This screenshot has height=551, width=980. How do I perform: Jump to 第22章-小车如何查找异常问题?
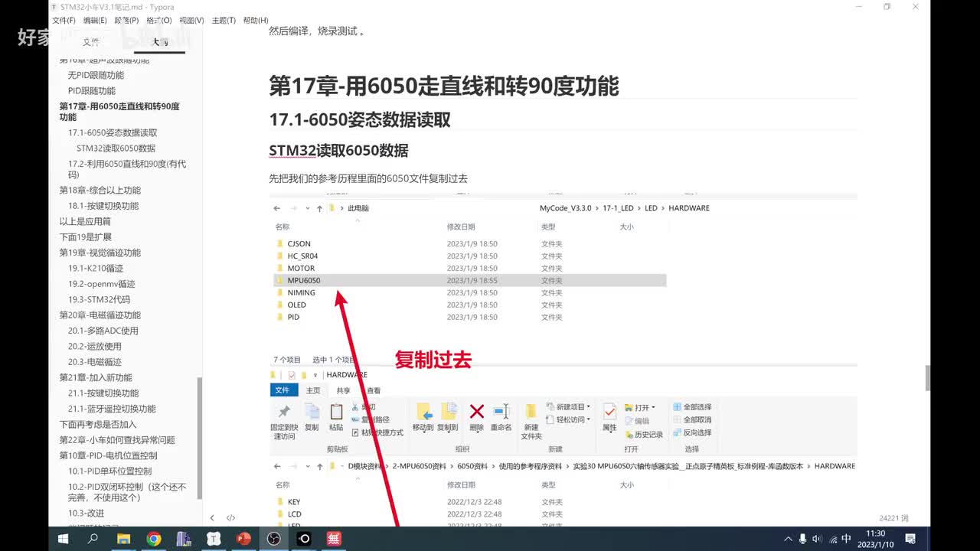(x=117, y=440)
